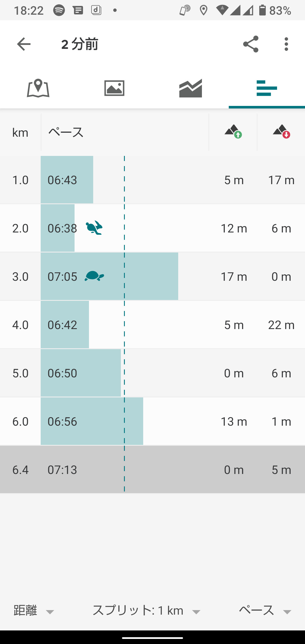Open the スプリット: 1 km dropdown
This screenshot has width=305, height=644.
click(146, 611)
